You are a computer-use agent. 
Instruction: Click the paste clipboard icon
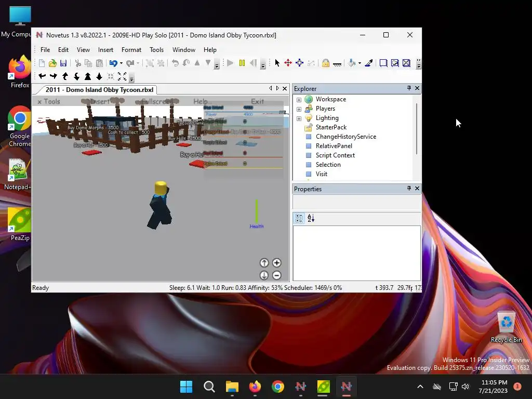point(99,63)
